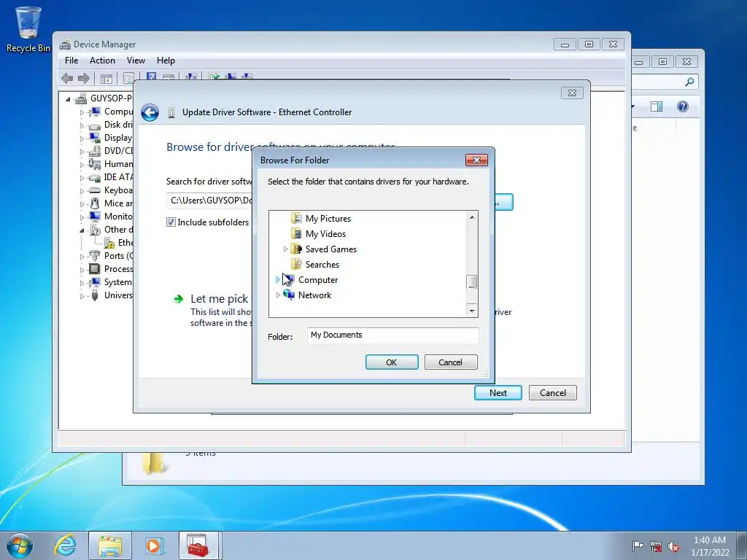
Task: Click the folder tree scrollbar thumb
Action: coord(472,282)
